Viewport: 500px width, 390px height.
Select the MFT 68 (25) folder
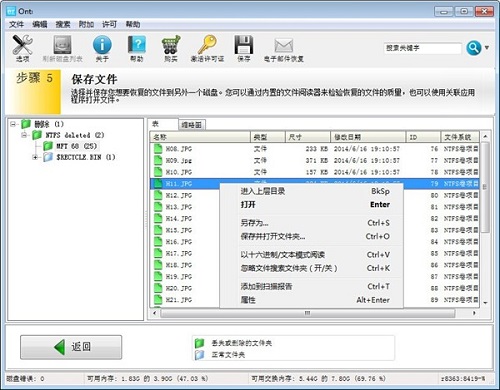(77, 146)
